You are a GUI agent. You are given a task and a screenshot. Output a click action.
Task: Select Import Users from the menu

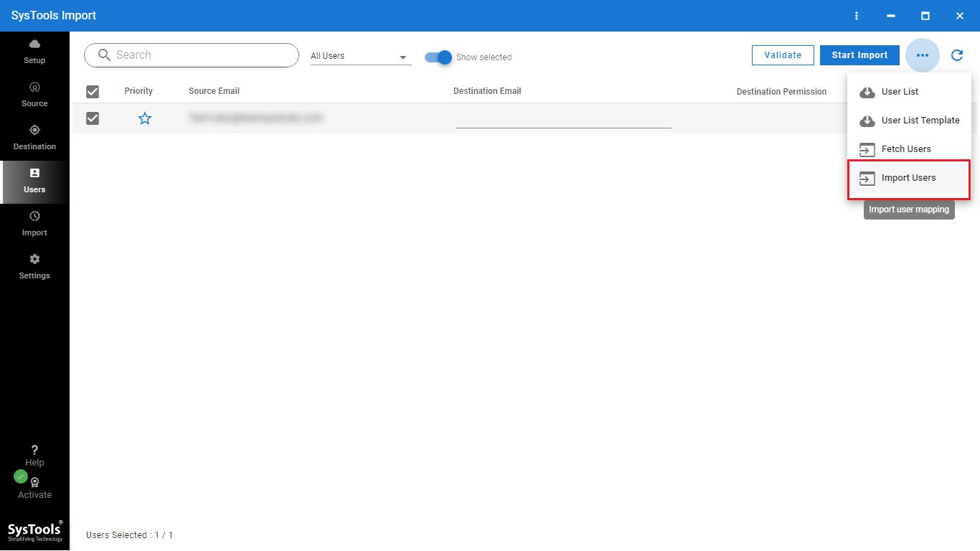[x=908, y=179]
